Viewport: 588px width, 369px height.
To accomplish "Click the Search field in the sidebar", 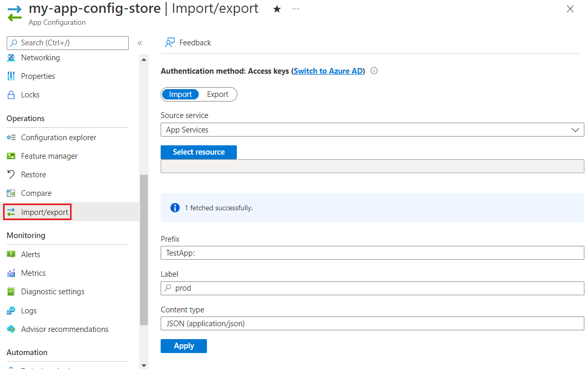I will 67,43.
